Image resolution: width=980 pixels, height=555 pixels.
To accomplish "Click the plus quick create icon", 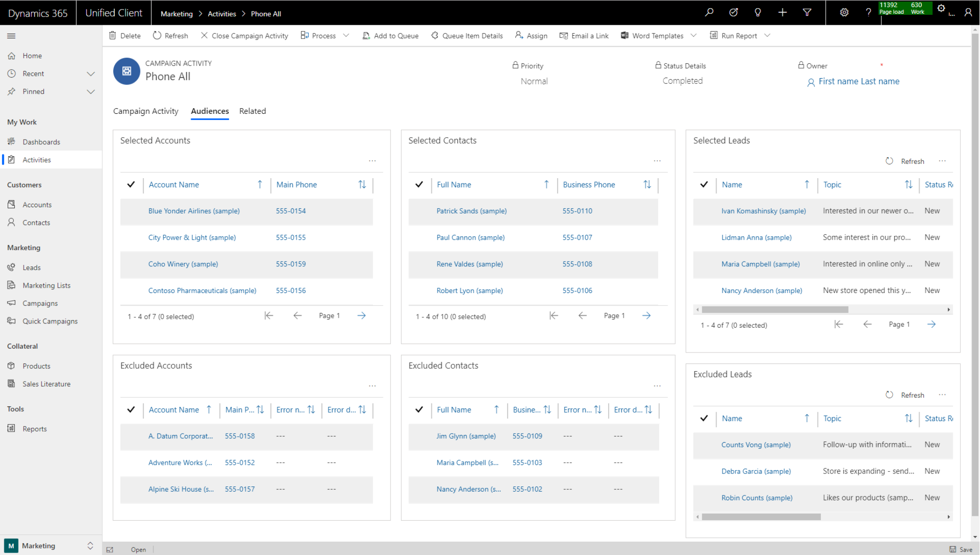I will 782,12.
